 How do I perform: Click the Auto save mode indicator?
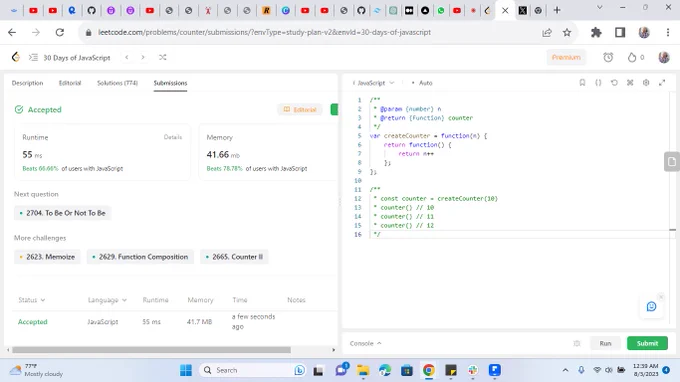pos(422,83)
